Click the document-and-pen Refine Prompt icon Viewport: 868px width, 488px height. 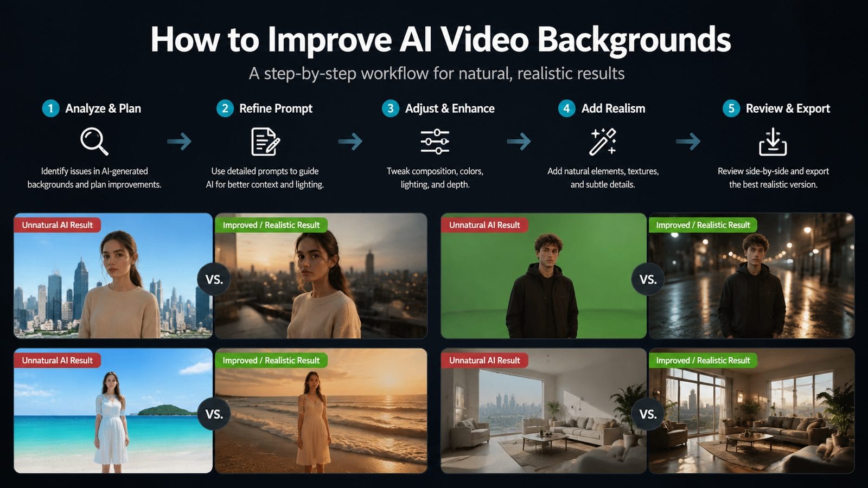pos(265,142)
